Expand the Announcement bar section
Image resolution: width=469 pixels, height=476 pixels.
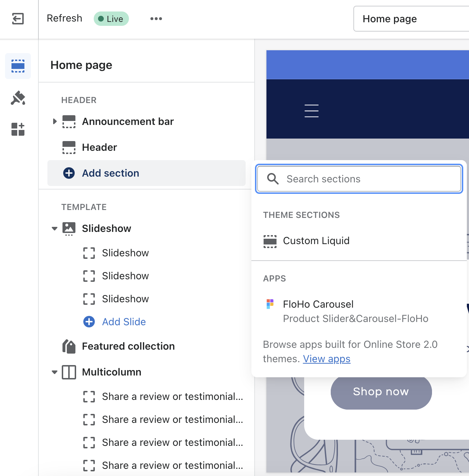point(55,121)
